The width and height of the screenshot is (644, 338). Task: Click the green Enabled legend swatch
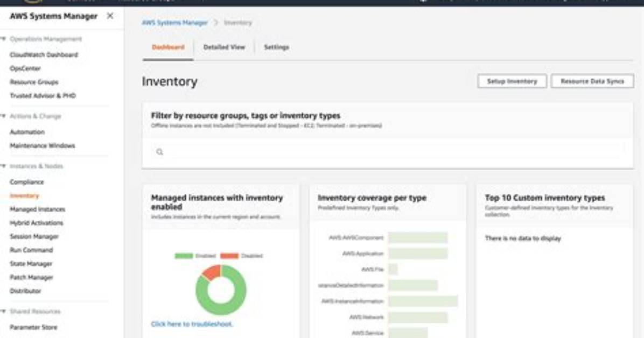[184, 256]
